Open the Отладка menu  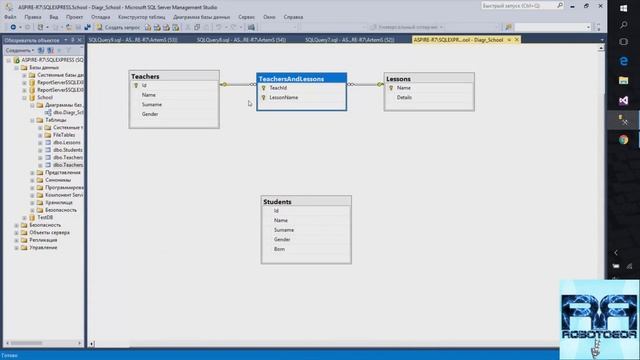pos(100,17)
